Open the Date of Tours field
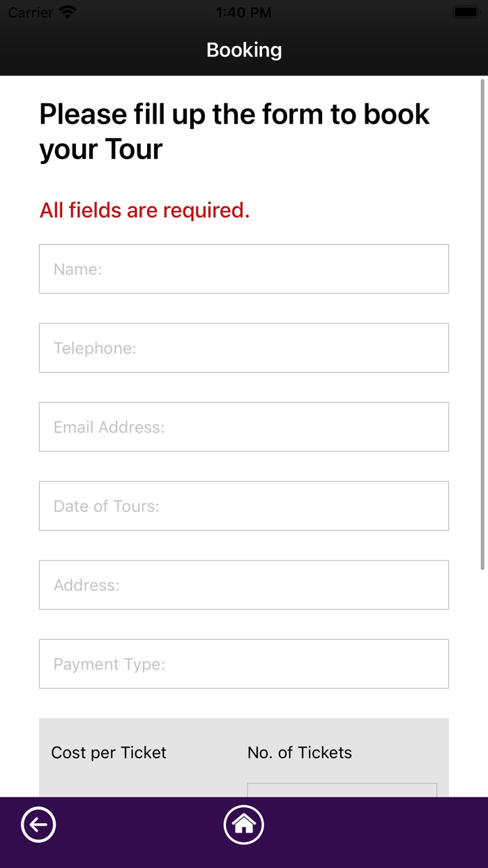This screenshot has height=868, width=488. click(x=244, y=506)
